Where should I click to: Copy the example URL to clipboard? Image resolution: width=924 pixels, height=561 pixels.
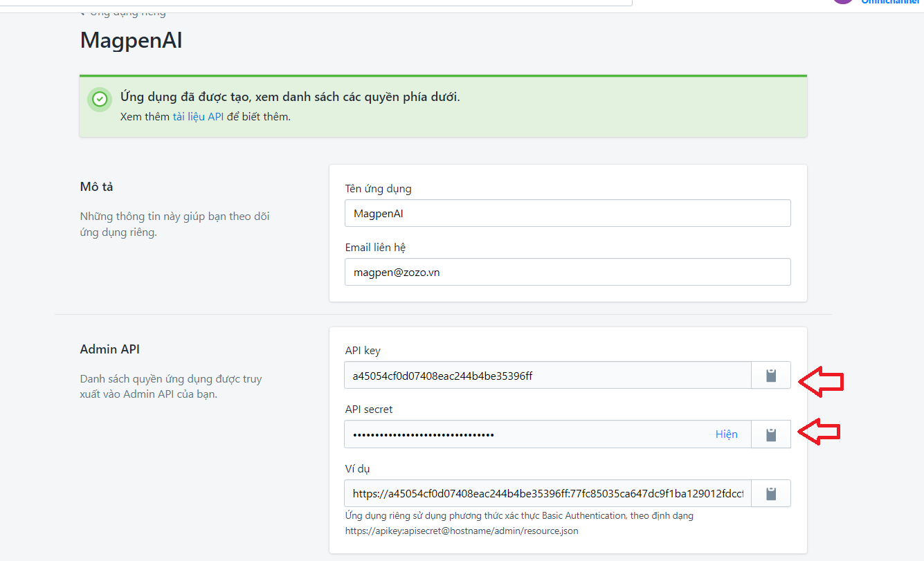coord(771,494)
